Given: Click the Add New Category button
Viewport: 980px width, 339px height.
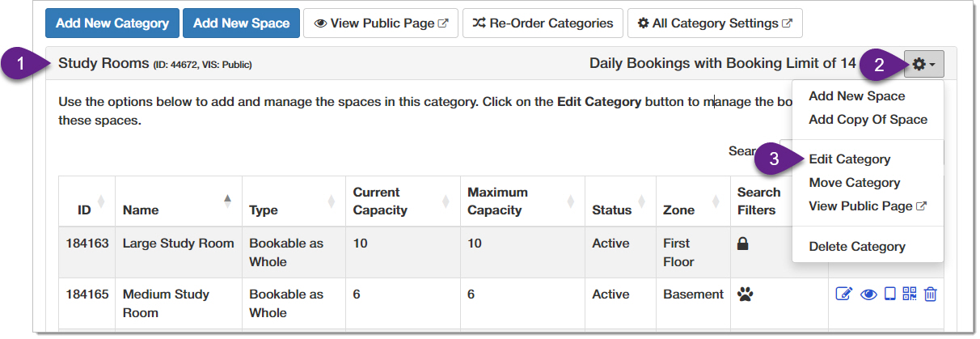Looking at the screenshot, I should tap(112, 23).
